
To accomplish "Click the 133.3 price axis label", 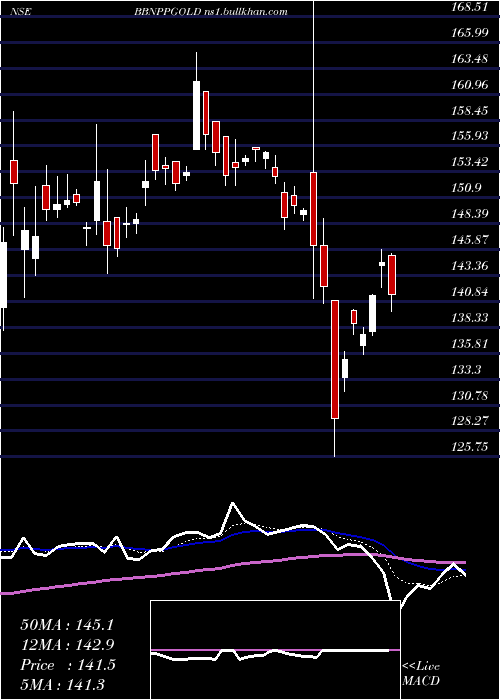I will coord(466,370).
